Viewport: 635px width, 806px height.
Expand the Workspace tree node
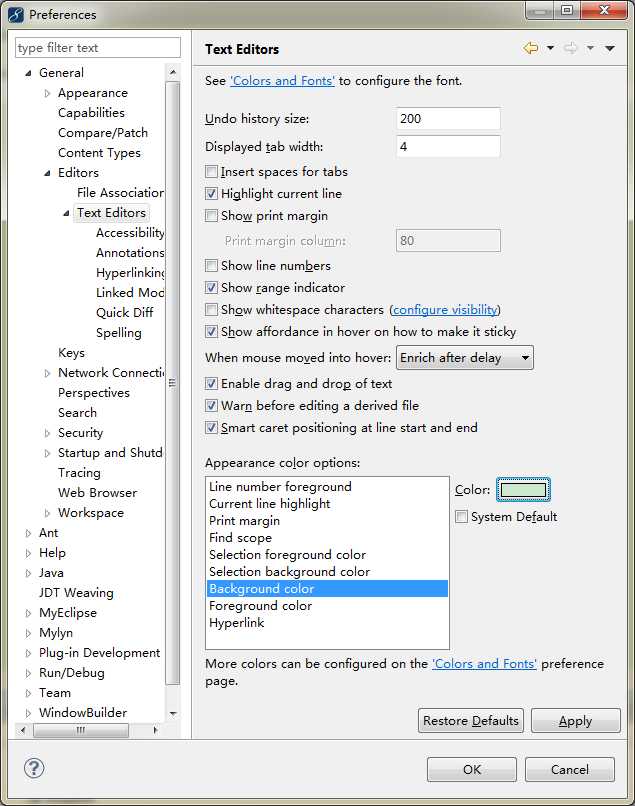[x=47, y=513]
